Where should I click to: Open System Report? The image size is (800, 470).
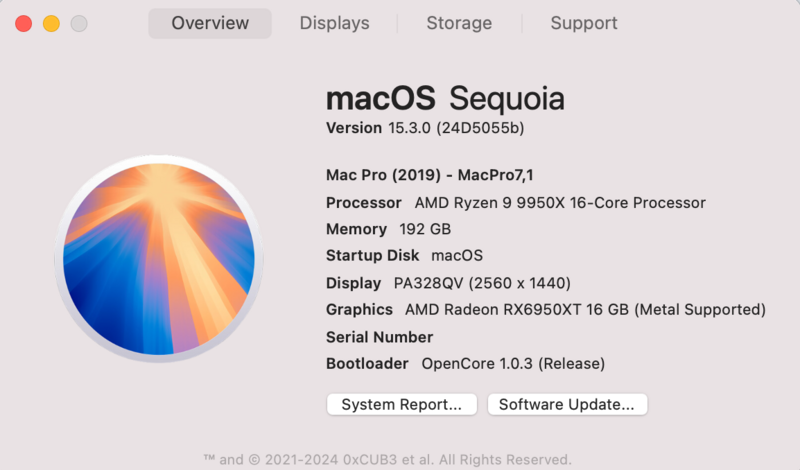tap(401, 405)
